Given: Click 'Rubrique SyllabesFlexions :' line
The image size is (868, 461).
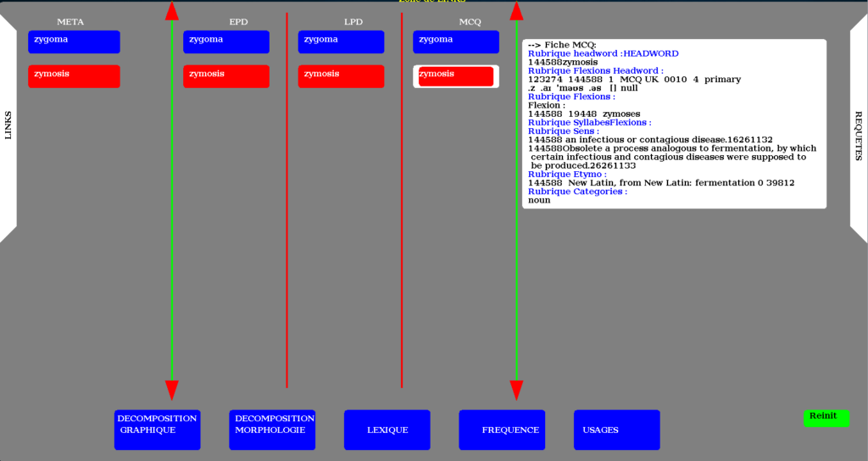Looking at the screenshot, I should coord(590,123).
